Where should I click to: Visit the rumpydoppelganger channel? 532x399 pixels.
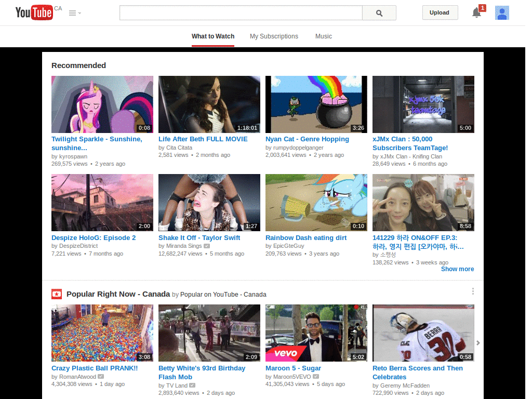pos(298,148)
